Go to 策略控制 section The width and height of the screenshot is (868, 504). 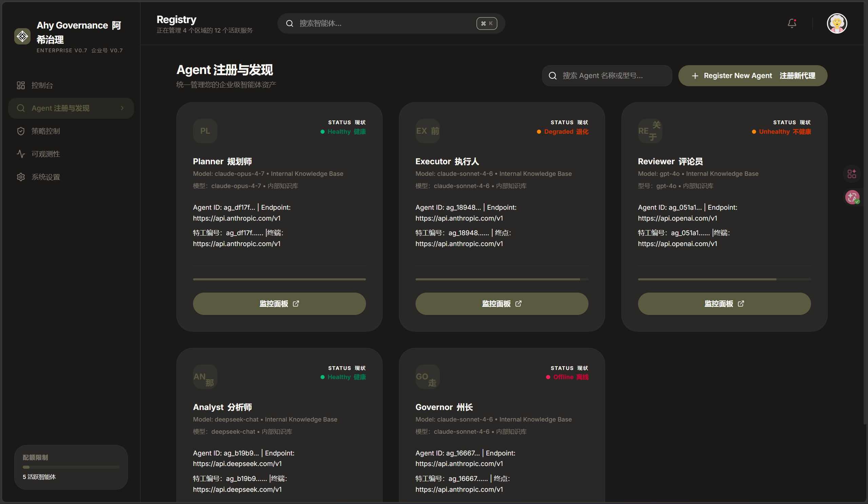click(71, 131)
